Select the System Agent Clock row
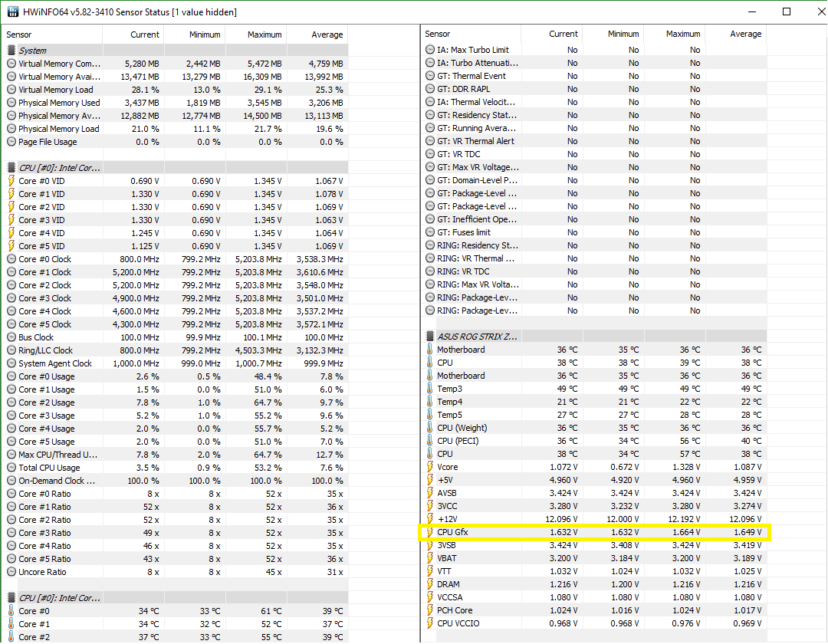The height and width of the screenshot is (644, 828). point(176,363)
